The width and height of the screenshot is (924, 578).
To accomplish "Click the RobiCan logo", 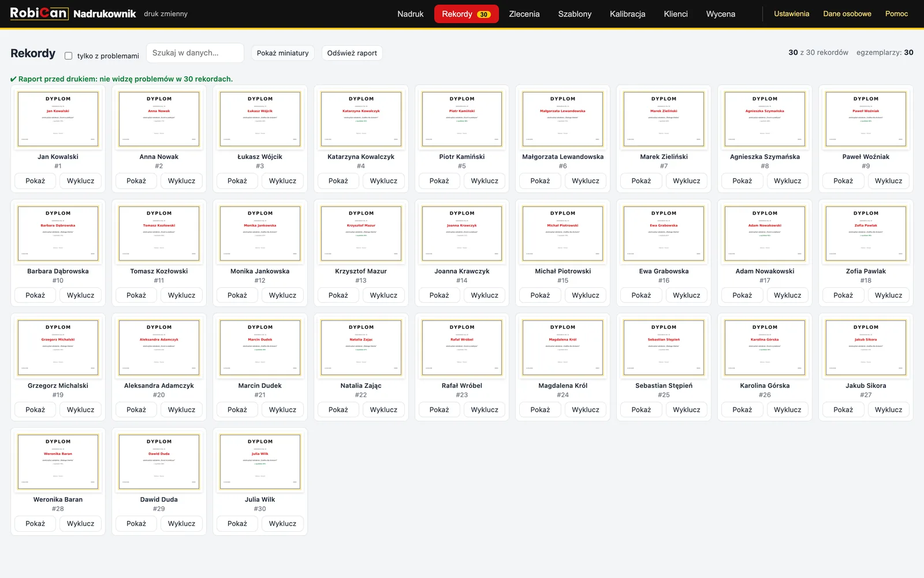I will coord(39,13).
